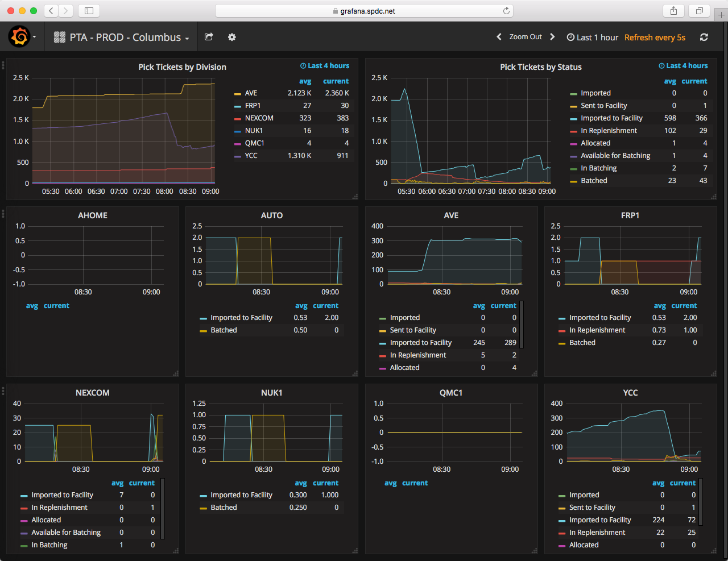Click YCC panel legend scrollbar
Screen dimensions: 728x561
point(701,502)
